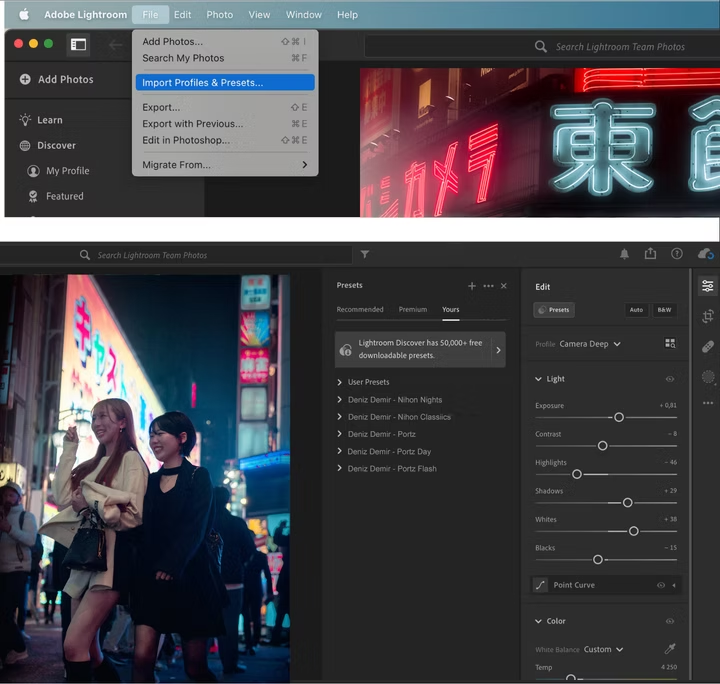Click the share icon
The height and width of the screenshot is (684, 720).
[650, 253]
